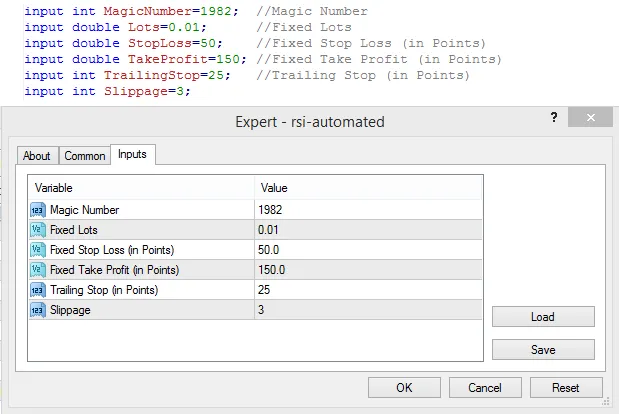This screenshot has height=414, width=619.
Task: Click the Fixed Stop Loss (in Points) label
Action: coord(112,250)
